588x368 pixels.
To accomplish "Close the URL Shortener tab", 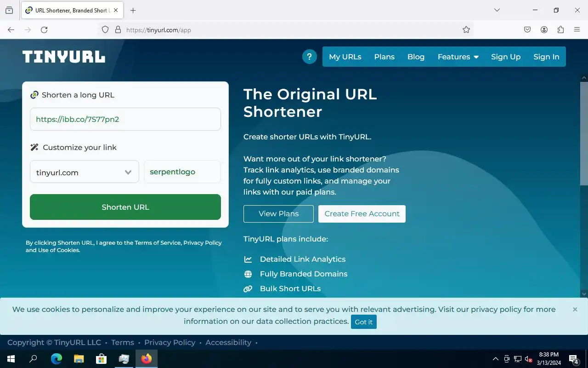I will [115, 10].
